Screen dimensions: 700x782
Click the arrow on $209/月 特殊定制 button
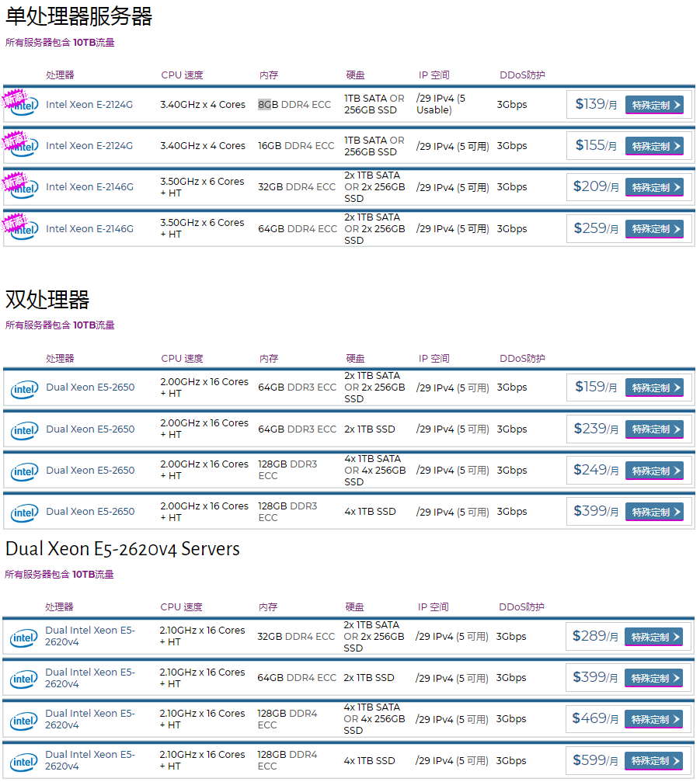(677, 187)
